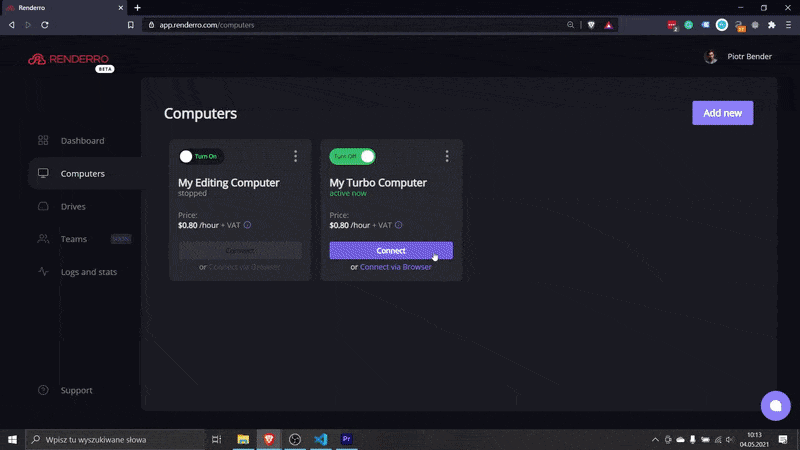Open Piotr Bender user profile

pos(749,57)
